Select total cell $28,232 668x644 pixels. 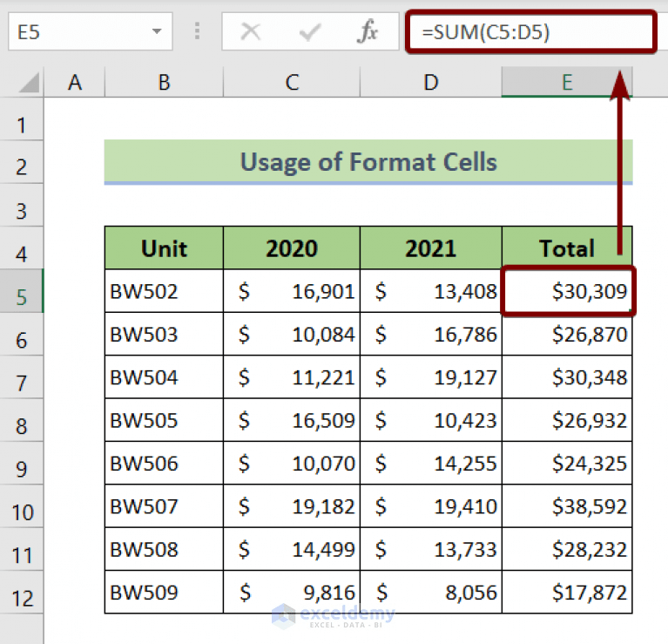coord(567,549)
